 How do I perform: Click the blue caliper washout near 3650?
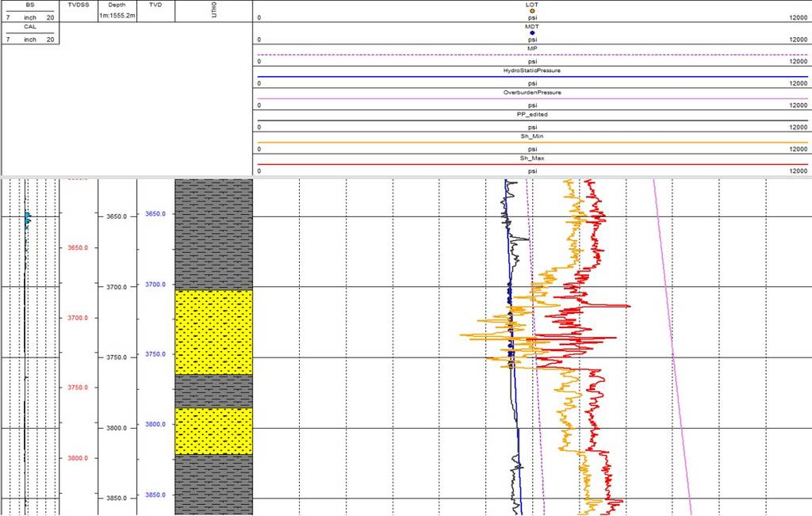tap(28, 216)
